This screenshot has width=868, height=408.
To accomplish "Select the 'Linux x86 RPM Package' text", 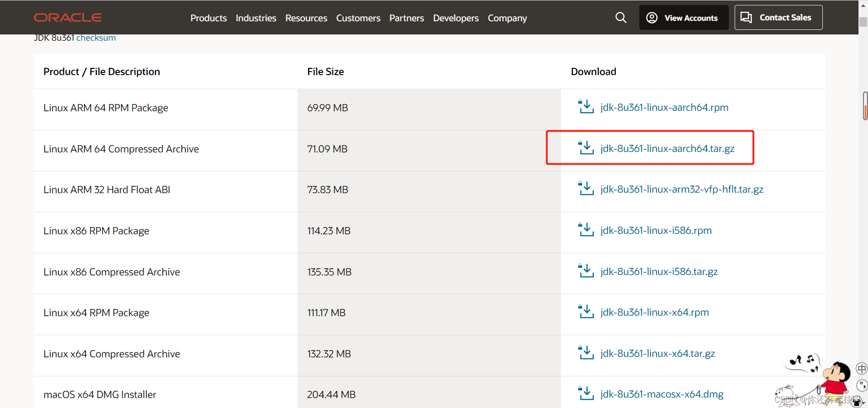I will pos(96,231).
